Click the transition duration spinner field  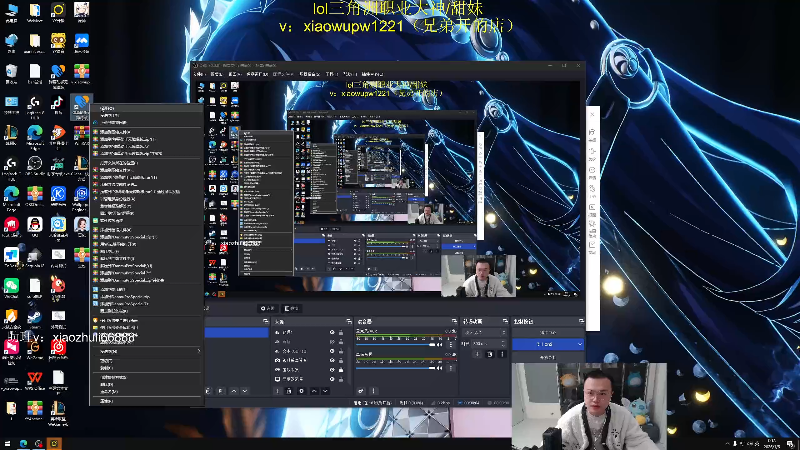click(x=489, y=344)
